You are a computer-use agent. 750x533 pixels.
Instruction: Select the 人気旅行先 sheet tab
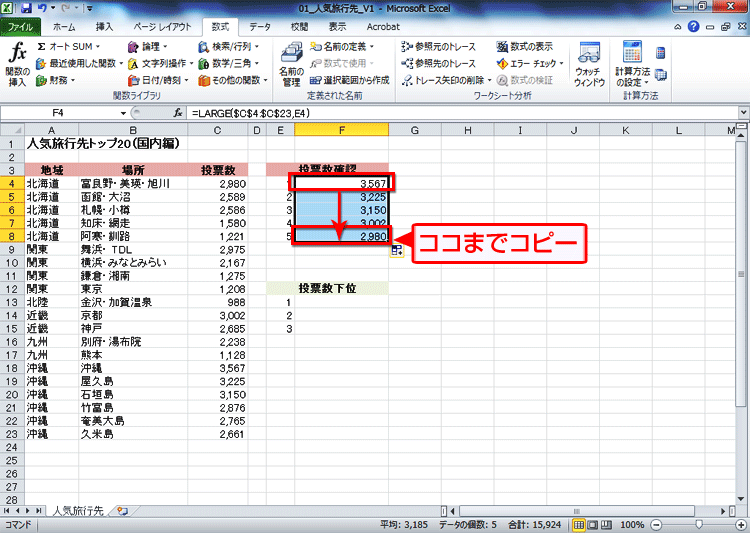coord(77,511)
